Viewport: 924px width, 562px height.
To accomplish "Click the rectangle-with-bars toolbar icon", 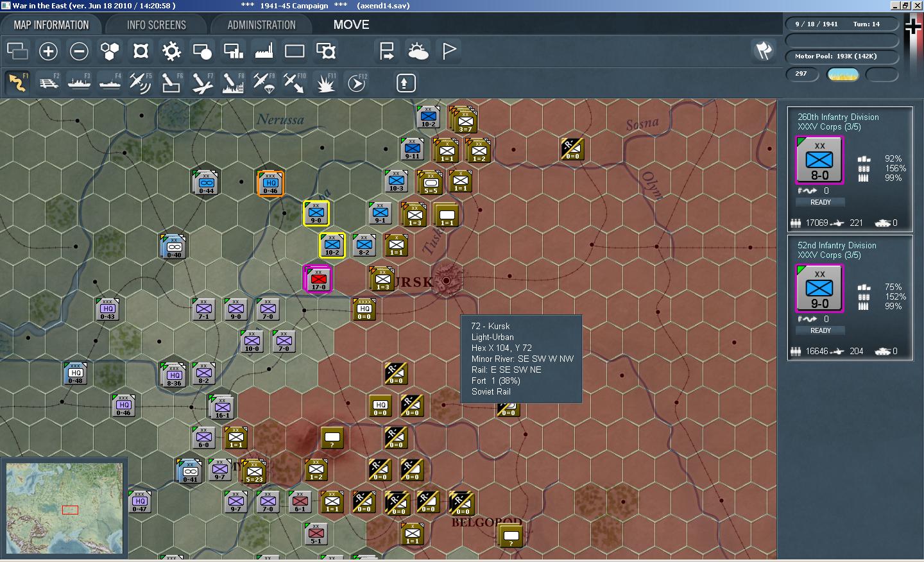I will 233,51.
